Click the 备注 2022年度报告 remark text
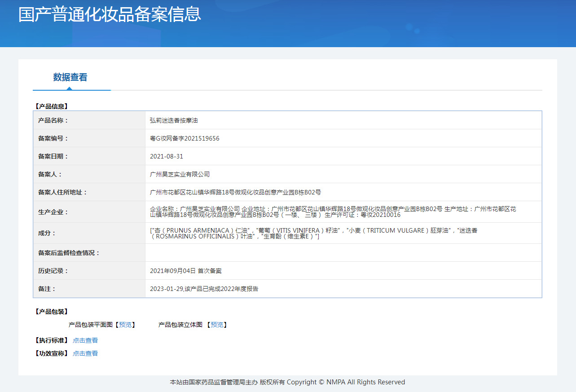The image size is (576, 392). tap(204, 289)
